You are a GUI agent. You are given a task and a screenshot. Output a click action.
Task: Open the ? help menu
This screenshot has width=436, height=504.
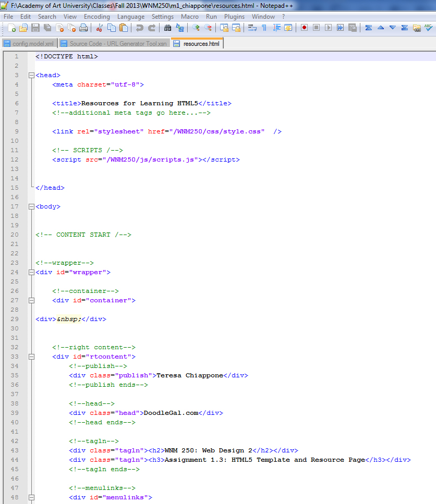[x=284, y=17]
